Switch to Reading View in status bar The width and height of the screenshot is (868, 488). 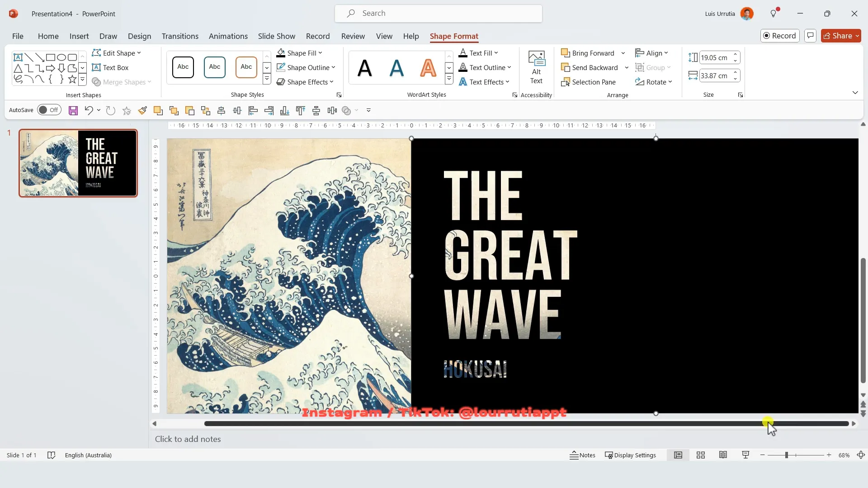[x=723, y=455]
